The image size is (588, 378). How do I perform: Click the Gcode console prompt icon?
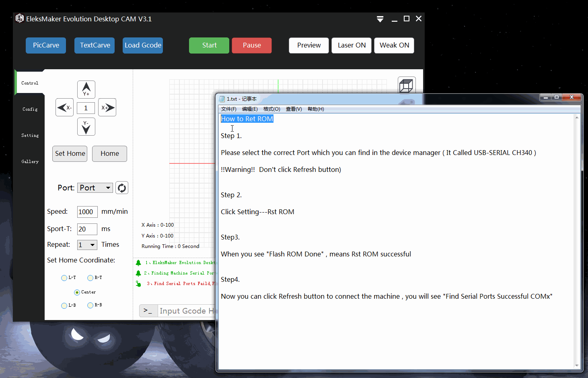[148, 311]
